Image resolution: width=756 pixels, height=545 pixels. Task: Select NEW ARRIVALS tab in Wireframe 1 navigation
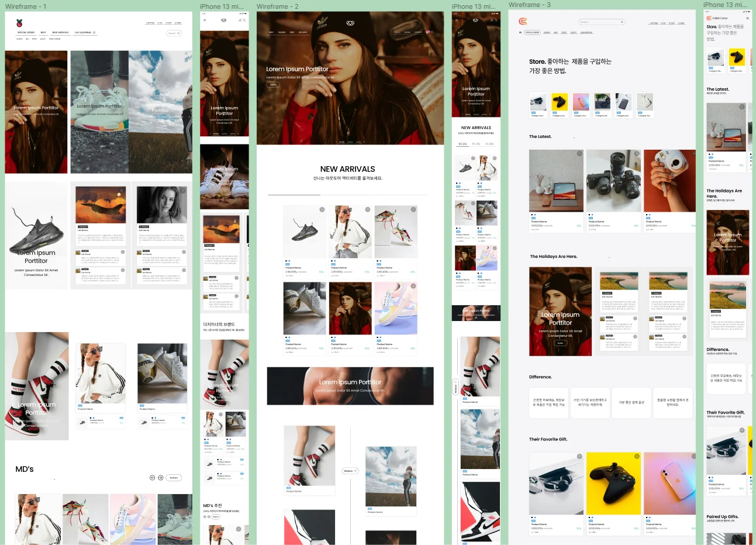[x=60, y=33]
